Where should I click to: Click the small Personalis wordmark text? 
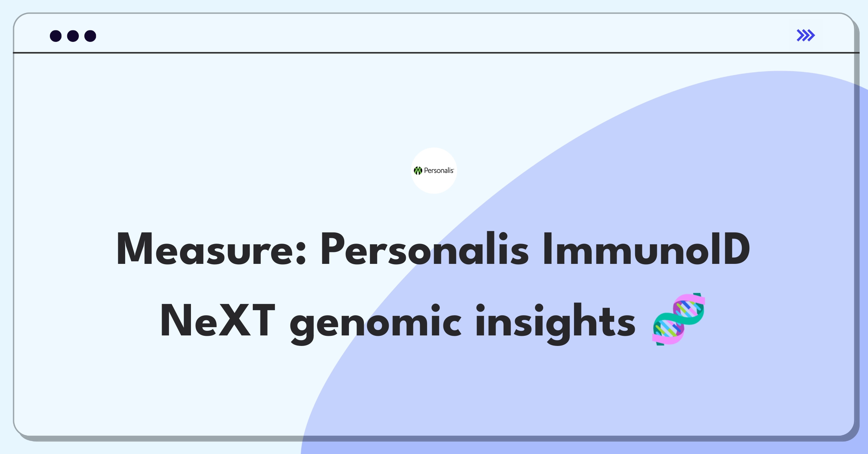click(x=439, y=171)
